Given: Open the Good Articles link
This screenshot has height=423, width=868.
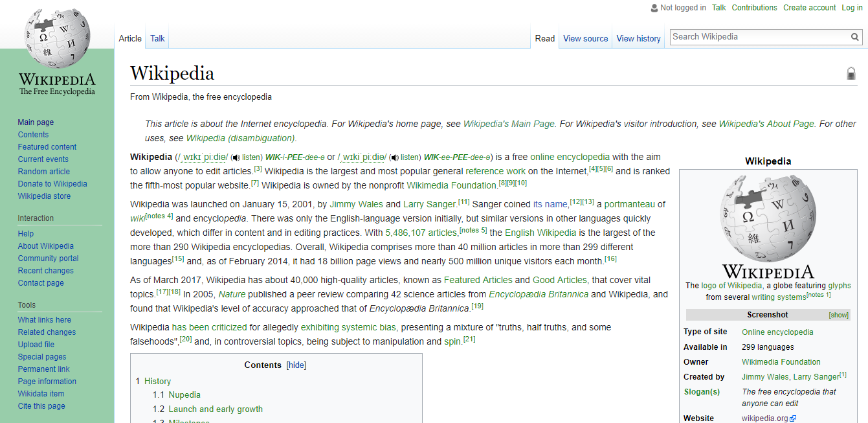Looking at the screenshot, I should (x=560, y=280).
